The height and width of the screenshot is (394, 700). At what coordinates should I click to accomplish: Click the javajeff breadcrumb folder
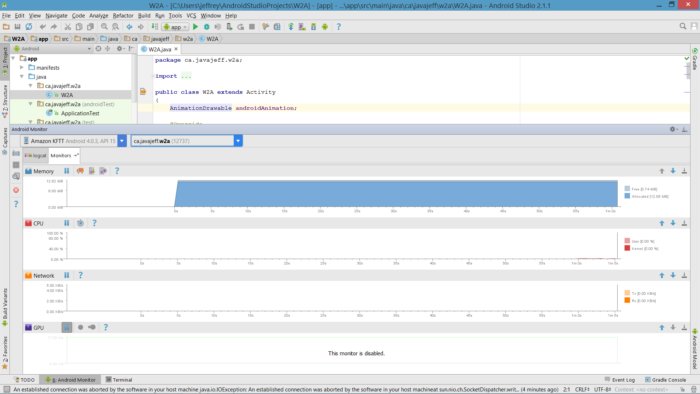click(x=156, y=39)
